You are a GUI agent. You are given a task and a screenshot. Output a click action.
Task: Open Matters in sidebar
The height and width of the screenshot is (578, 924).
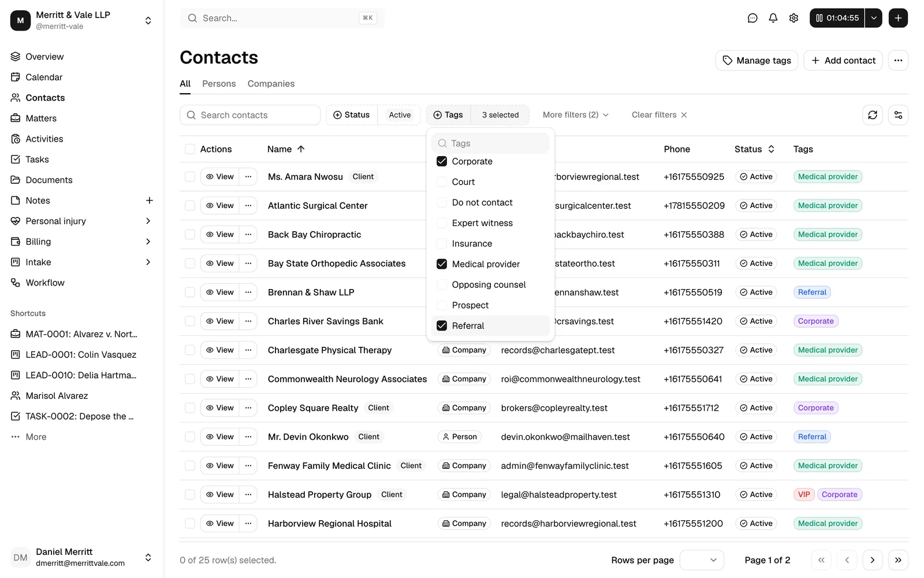click(x=41, y=118)
